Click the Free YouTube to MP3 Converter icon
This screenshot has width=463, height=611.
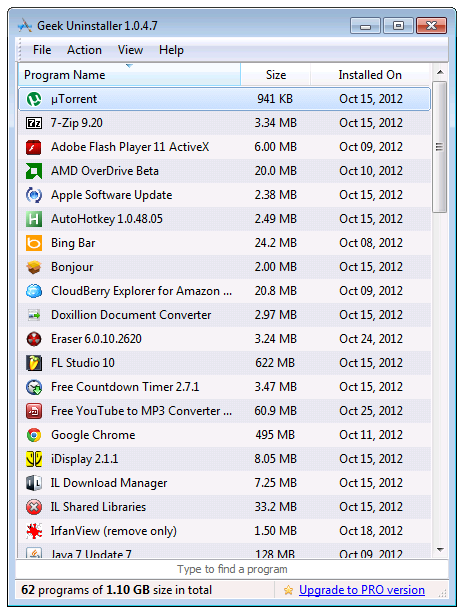pos(34,411)
